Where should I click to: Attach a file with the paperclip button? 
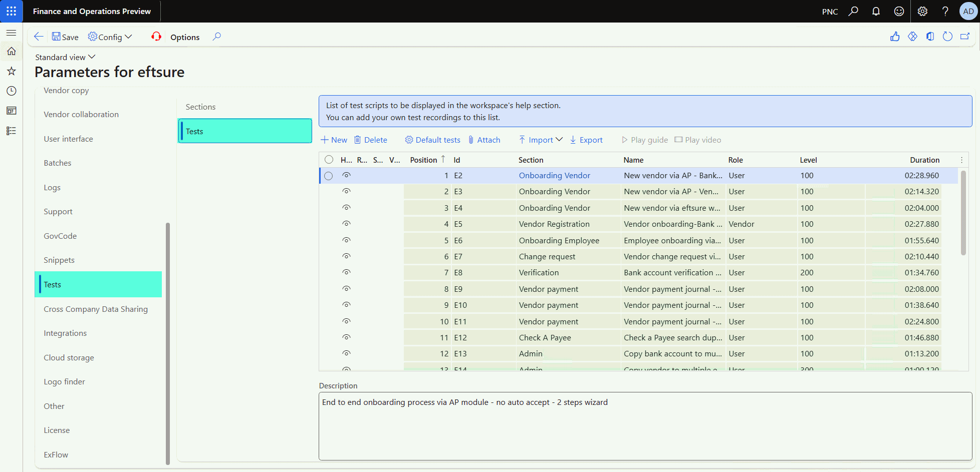point(484,140)
